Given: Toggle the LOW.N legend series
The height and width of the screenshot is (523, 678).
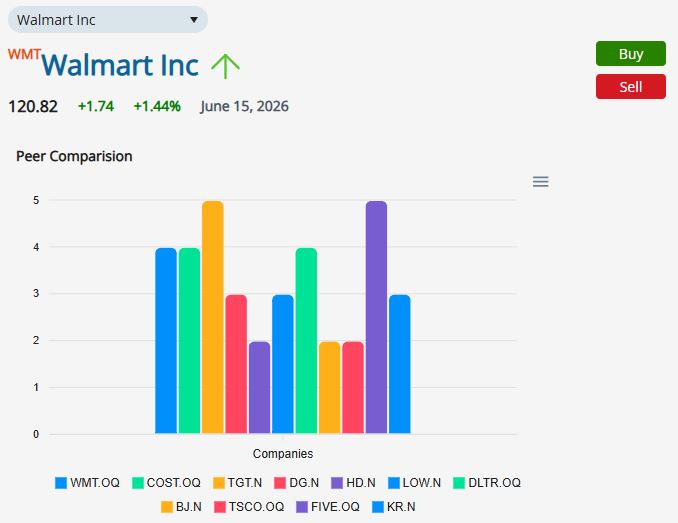Looking at the screenshot, I should [415, 482].
